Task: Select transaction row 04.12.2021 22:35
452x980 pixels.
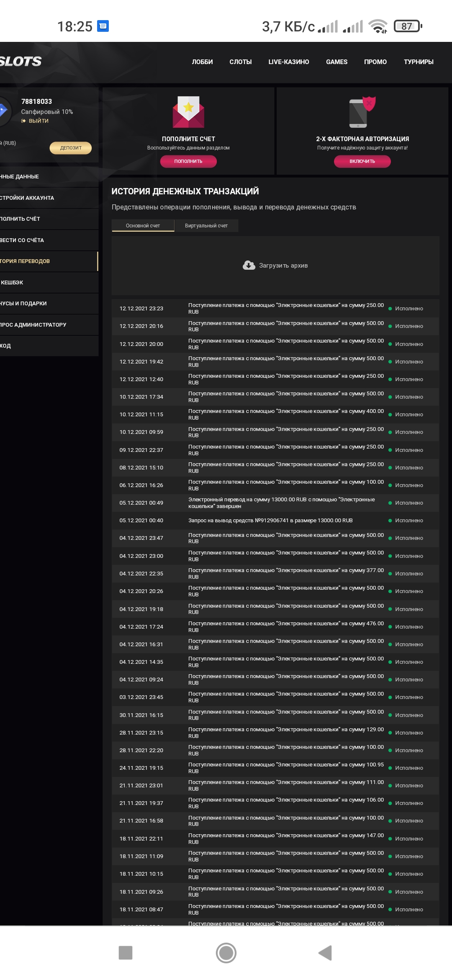Action: 275,574
